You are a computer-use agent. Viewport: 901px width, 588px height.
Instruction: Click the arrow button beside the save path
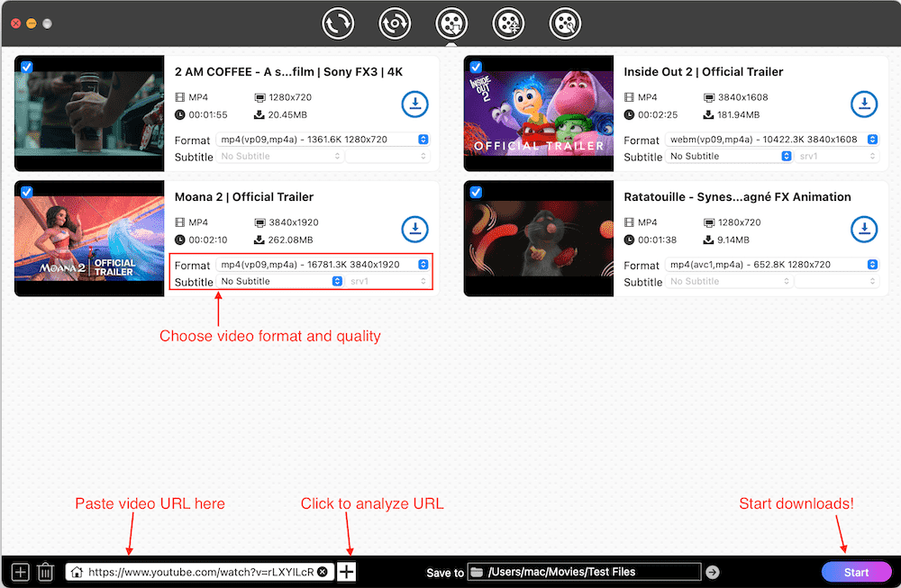point(713,571)
